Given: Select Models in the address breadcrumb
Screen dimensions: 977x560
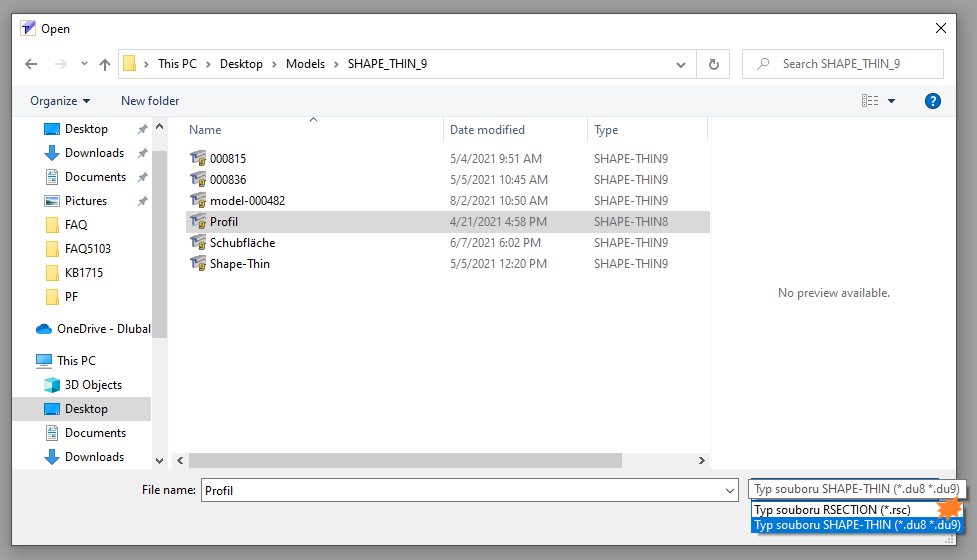Looking at the screenshot, I should tap(305, 64).
